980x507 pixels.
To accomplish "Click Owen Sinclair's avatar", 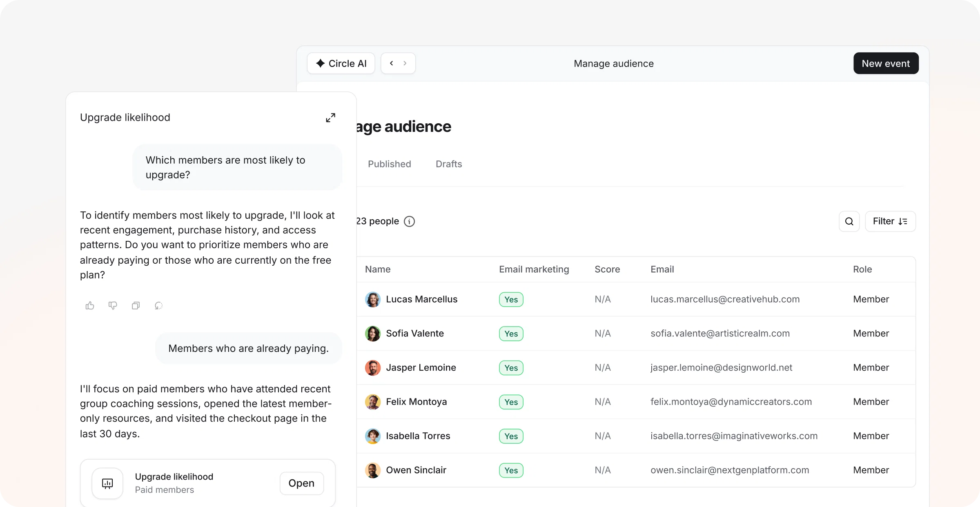I will (x=372, y=470).
